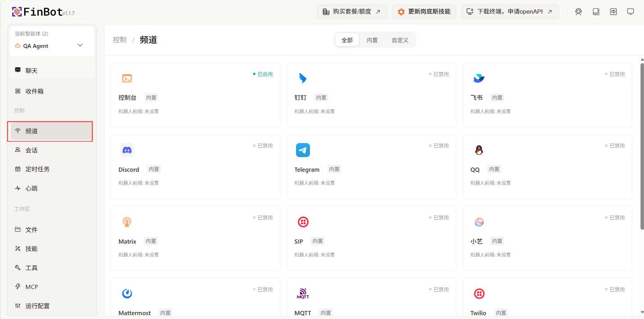Viewport: 644px width, 319px height.
Task: Open the book documentation icon
Action: [x=596, y=12]
